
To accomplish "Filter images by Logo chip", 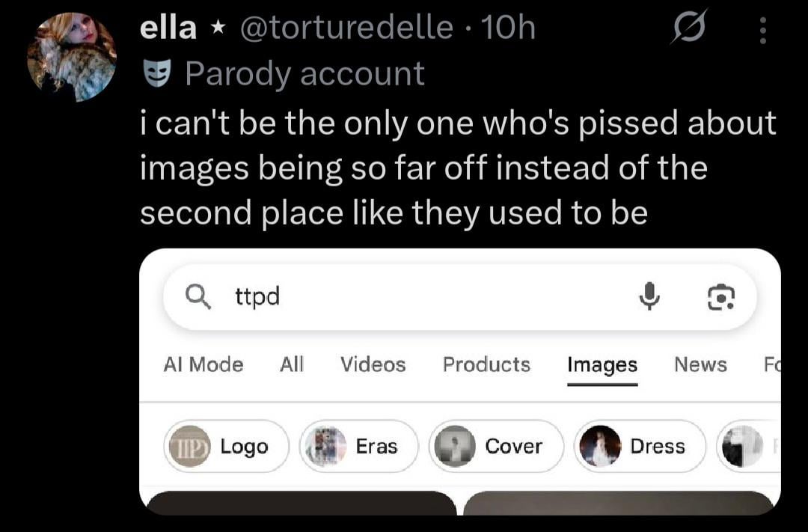I will [x=226, y=446].
